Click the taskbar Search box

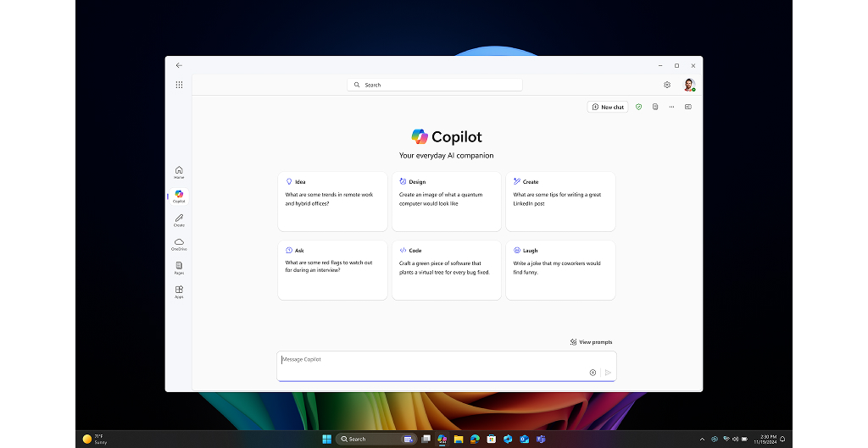pyautogui.click(x=376, y=440)
